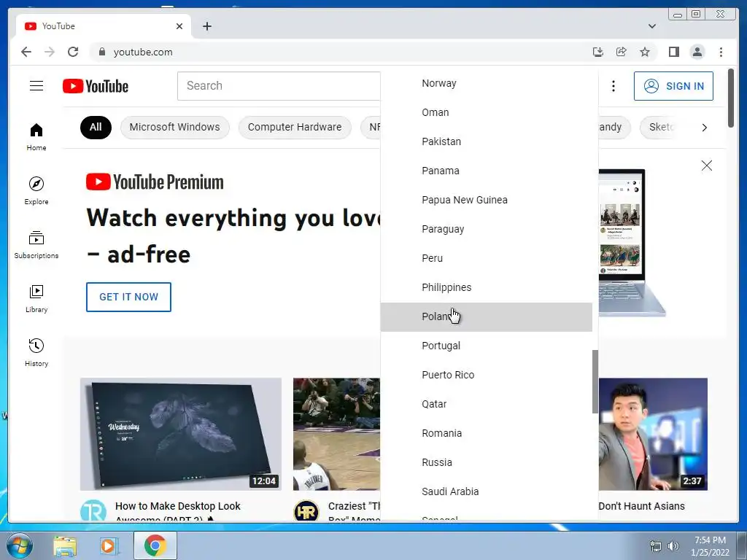Dismiss the YouTube Premium banner
Image resolution: width=747 pixels, height=560 pixels.
pos(706,166)
